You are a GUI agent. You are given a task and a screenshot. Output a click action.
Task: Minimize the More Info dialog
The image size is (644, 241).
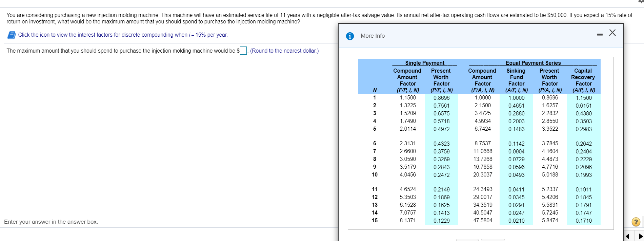point(600,35)
